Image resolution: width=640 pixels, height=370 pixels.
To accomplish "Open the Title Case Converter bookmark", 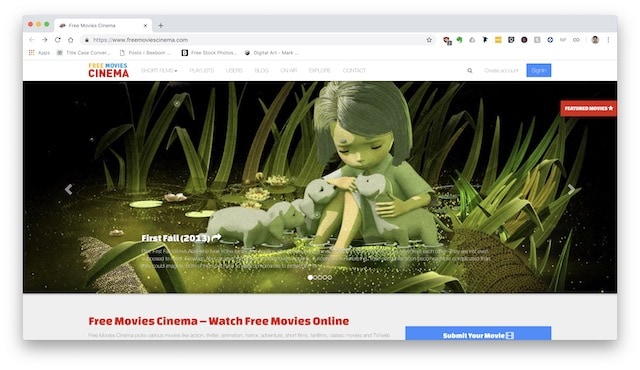I will (83, 53).
